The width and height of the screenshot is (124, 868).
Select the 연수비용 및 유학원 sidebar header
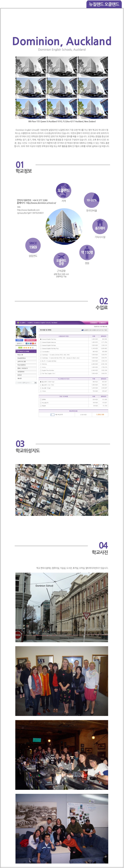(x=26, y=351)
